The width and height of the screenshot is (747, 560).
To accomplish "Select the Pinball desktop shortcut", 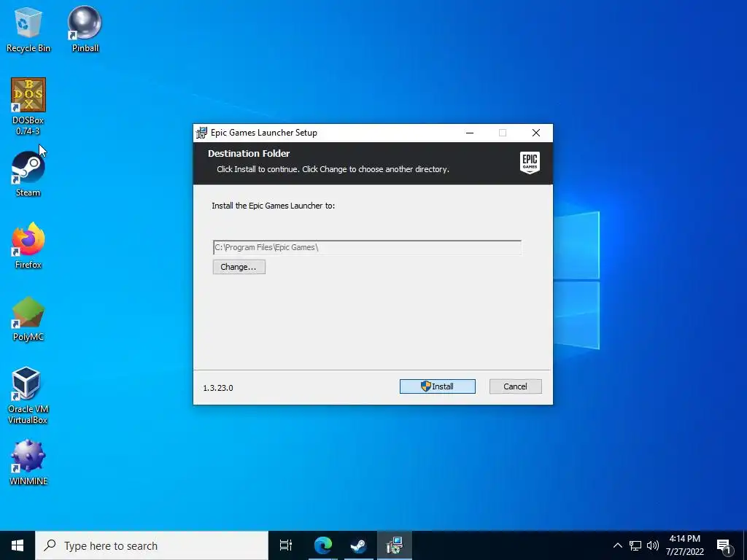I will pyautogui.click(x=85, y=28).
